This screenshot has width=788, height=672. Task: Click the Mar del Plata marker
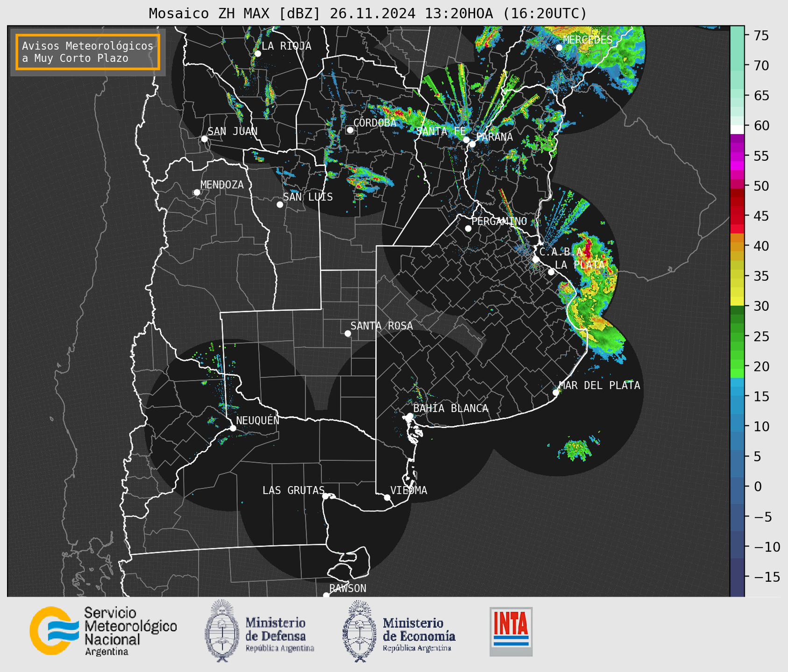click(556, 393)
